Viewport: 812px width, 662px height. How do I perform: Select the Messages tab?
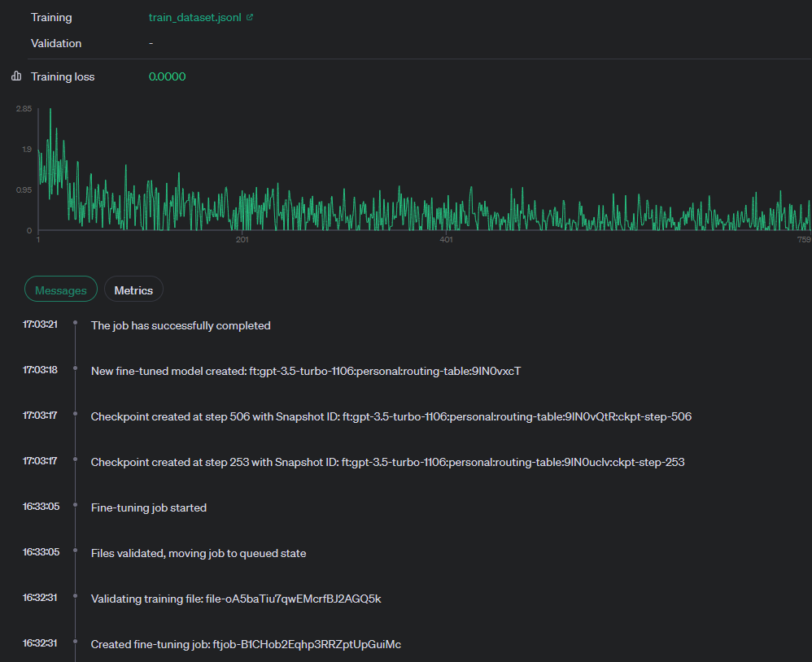point(61,290)
